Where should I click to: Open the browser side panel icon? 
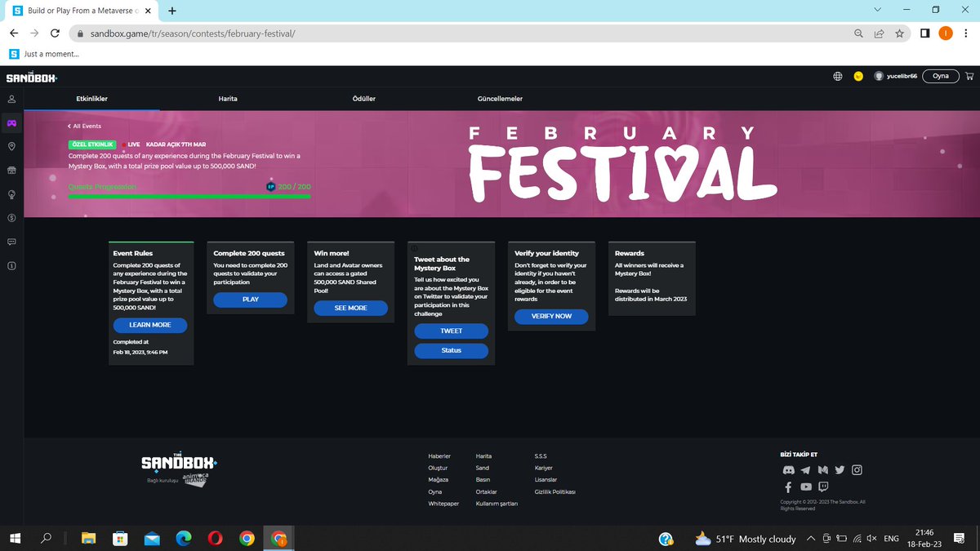925,33
